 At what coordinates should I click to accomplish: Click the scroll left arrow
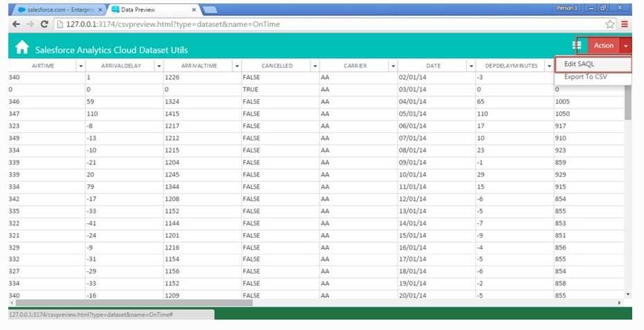12,303
